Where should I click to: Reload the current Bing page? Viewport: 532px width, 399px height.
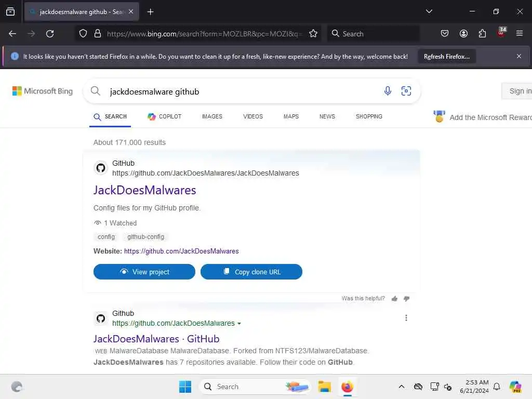pos(50,34)
